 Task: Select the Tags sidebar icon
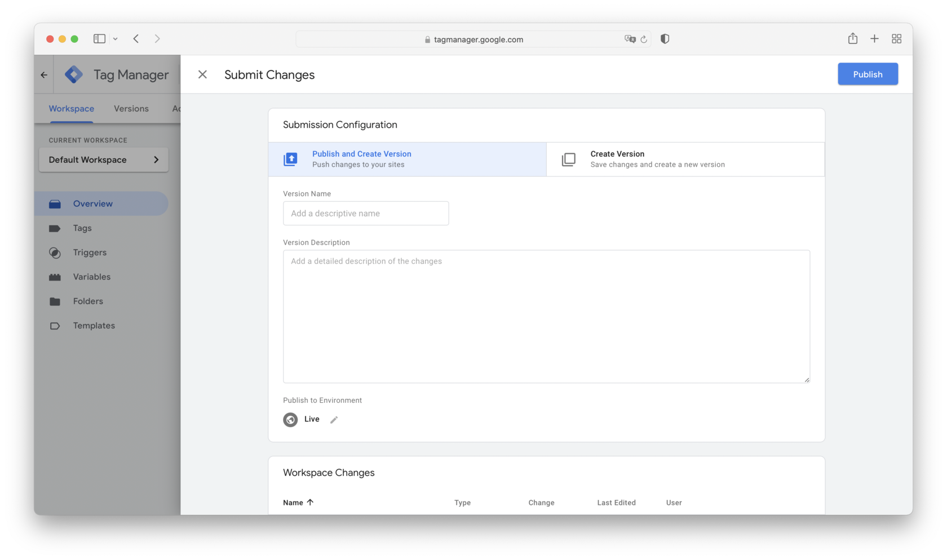click(55, 228)
